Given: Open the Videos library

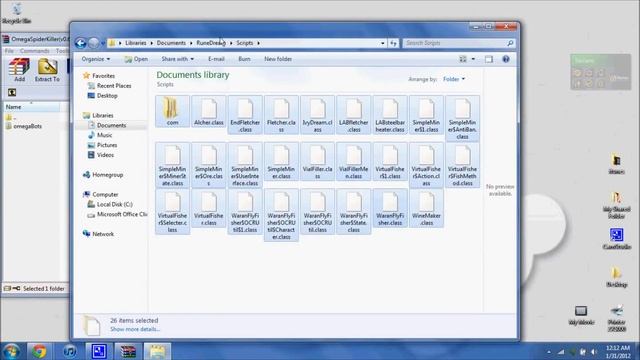Looking at the screenshot, I should click(x=101, y=155).
